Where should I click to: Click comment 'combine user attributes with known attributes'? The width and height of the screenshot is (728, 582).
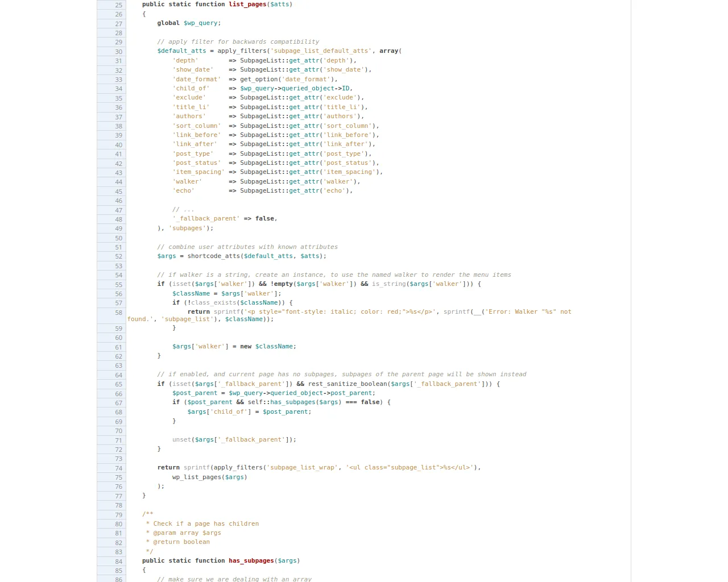pos(247,247)
